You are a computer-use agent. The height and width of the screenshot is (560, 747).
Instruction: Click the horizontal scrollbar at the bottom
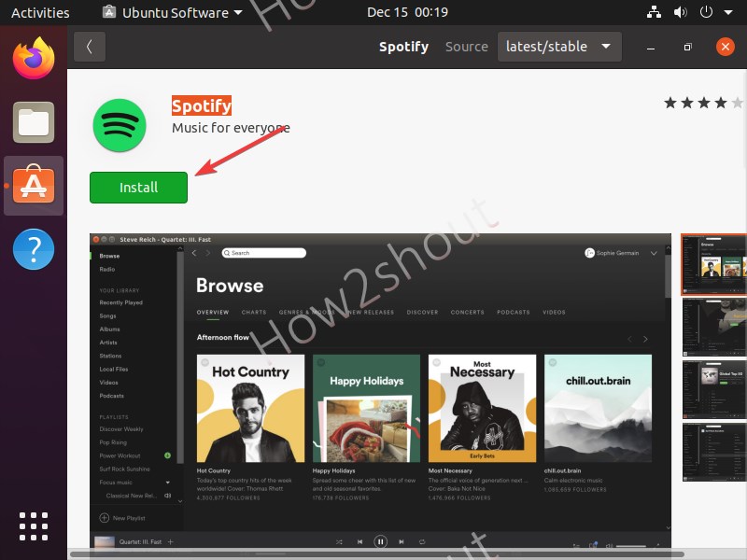pos(376,554)
